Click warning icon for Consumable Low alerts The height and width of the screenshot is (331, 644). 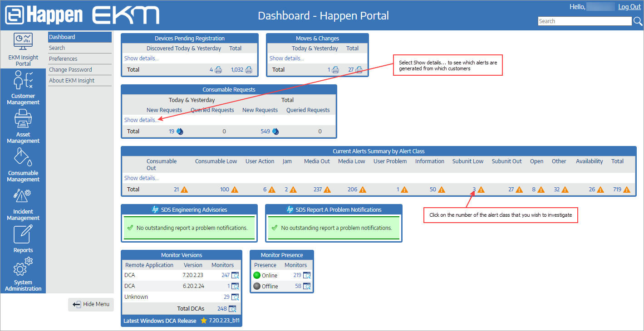[x=235, y=190]
